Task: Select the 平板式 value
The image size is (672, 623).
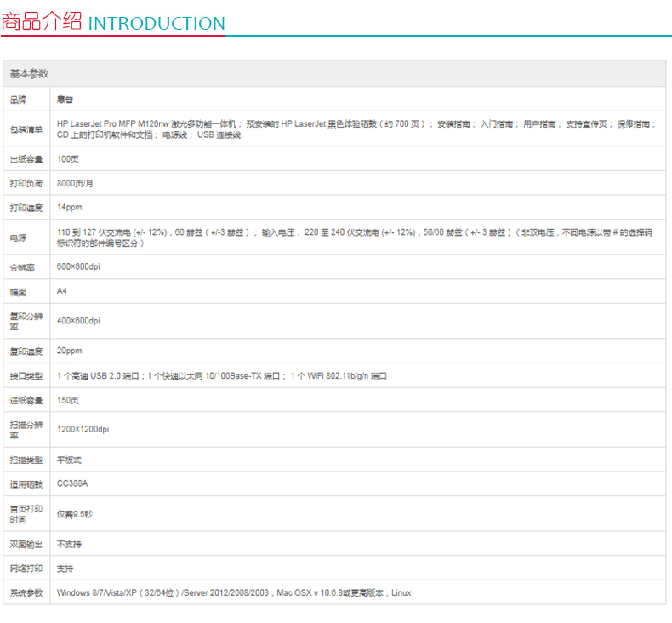Action: 69,460
